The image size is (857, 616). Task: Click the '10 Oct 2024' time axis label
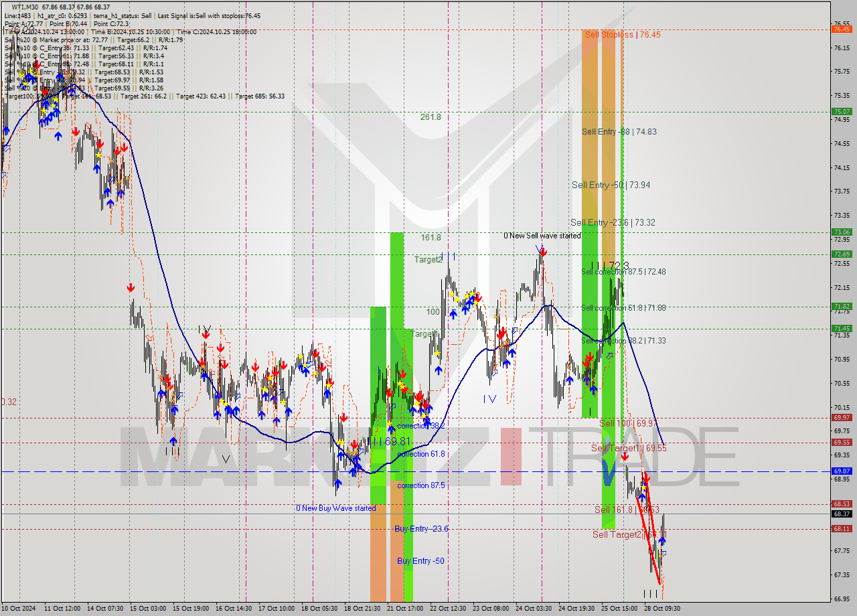pos(20,609)
